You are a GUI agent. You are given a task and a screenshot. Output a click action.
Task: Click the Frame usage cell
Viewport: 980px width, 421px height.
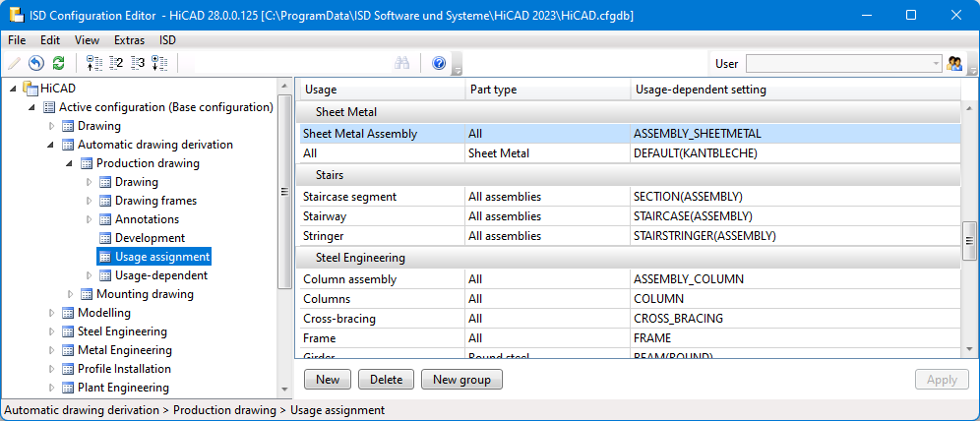(x=381, y=338)
